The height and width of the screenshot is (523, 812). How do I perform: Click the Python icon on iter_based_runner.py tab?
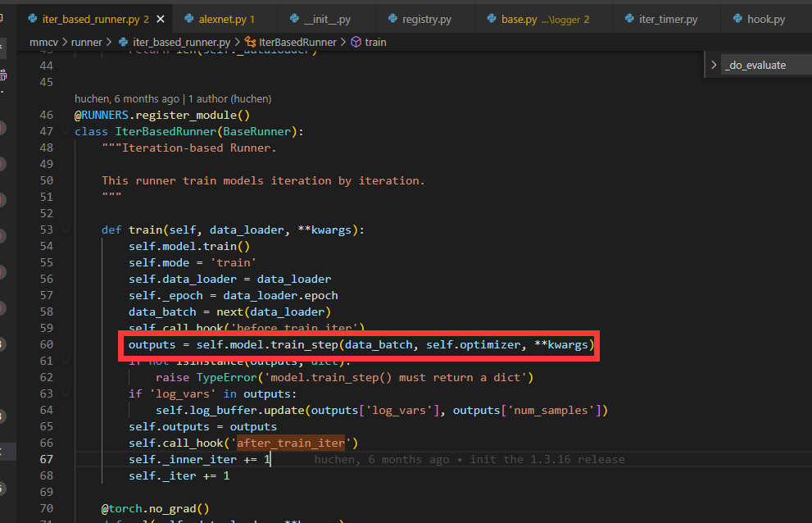tap(33, 19)
